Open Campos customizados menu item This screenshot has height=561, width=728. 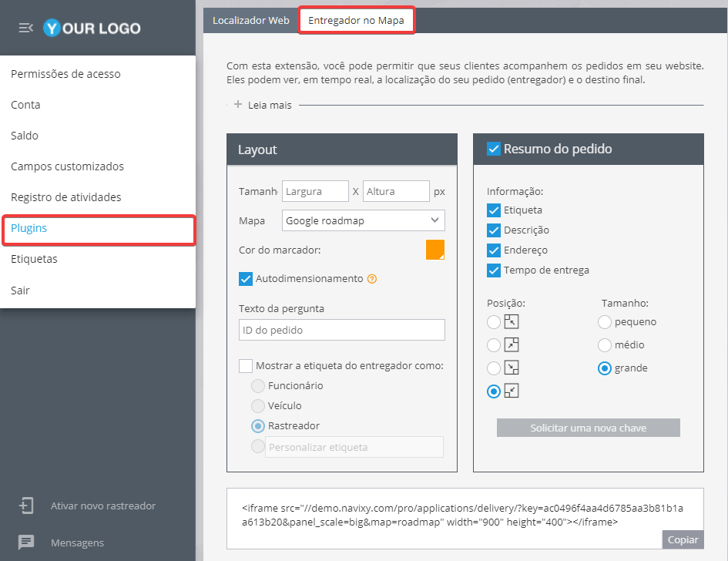(98, 166)
